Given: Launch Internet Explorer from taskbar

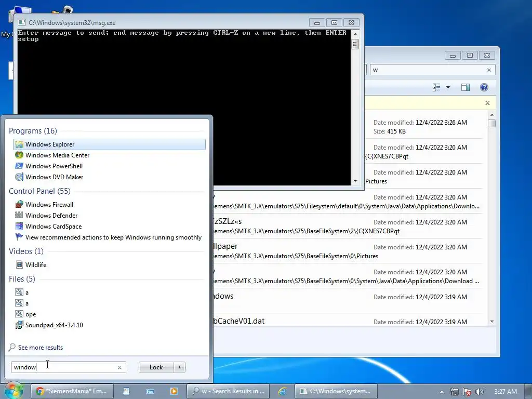Looking at the screenshot, I should (x=282, y=391).
